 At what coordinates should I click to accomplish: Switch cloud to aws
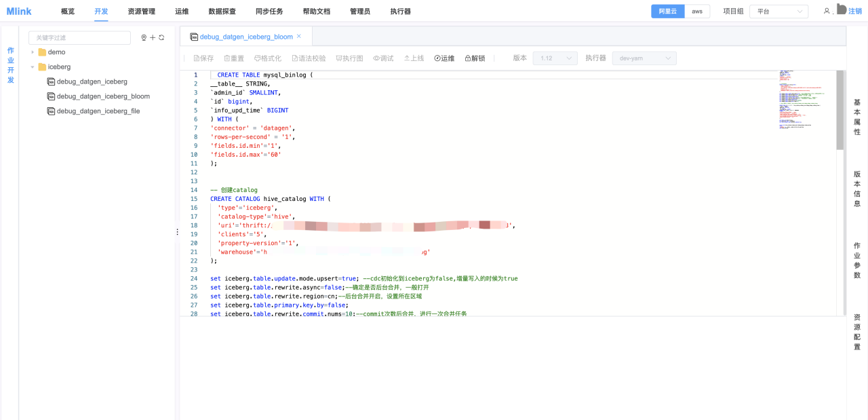pos(697,12)
